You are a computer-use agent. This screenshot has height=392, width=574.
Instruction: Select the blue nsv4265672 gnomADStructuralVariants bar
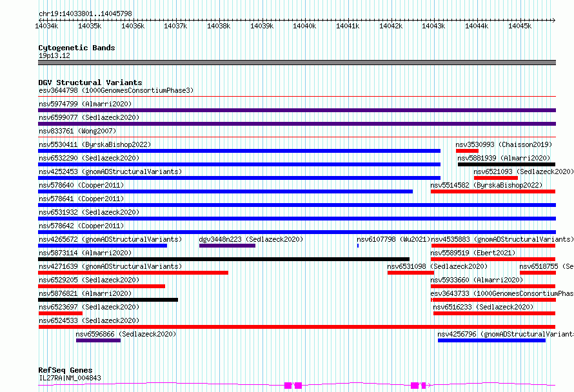pyautogui.click(x=103, y=246)
